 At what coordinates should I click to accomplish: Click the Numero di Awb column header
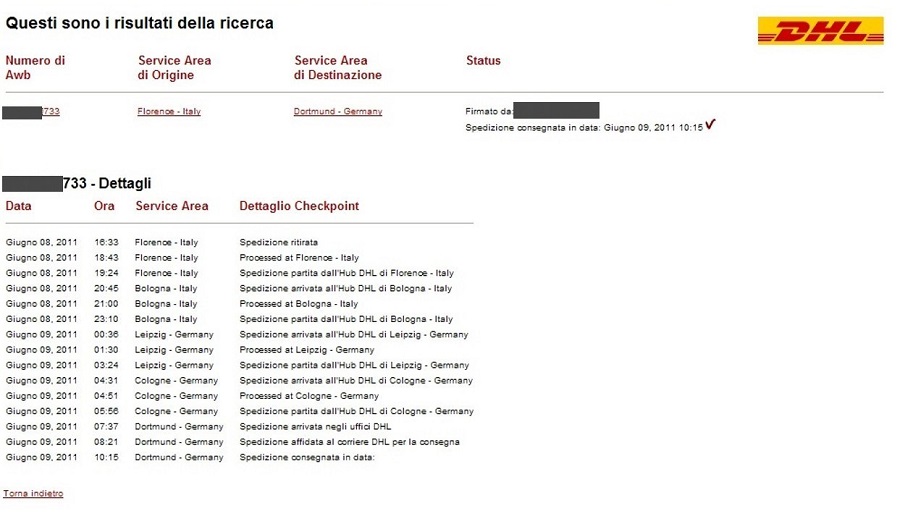pos(35,67)
